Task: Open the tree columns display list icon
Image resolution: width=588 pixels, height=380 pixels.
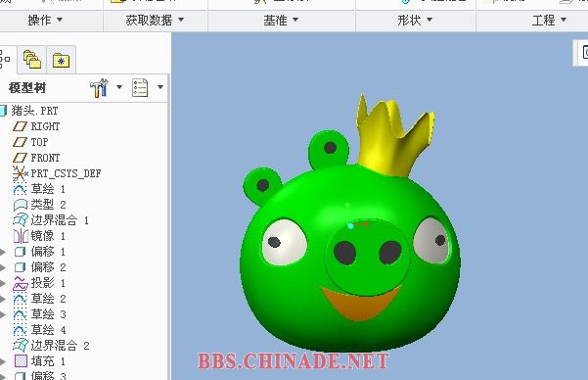Action: 140,88
